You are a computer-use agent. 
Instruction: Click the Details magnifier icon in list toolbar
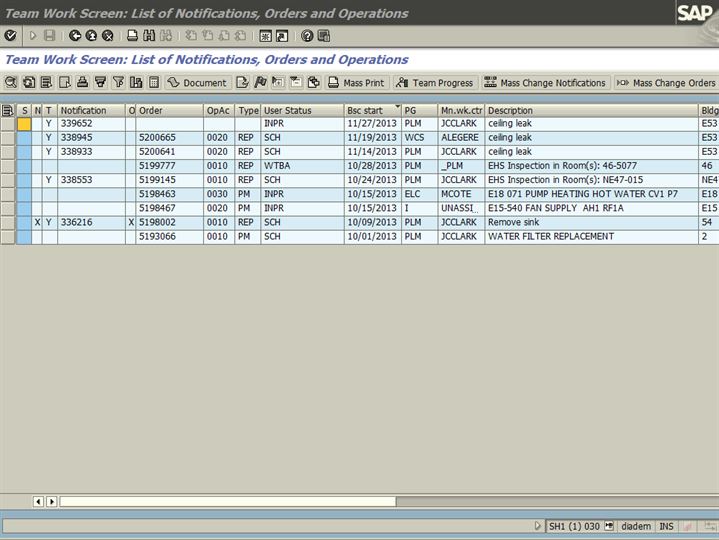[11, 82]
